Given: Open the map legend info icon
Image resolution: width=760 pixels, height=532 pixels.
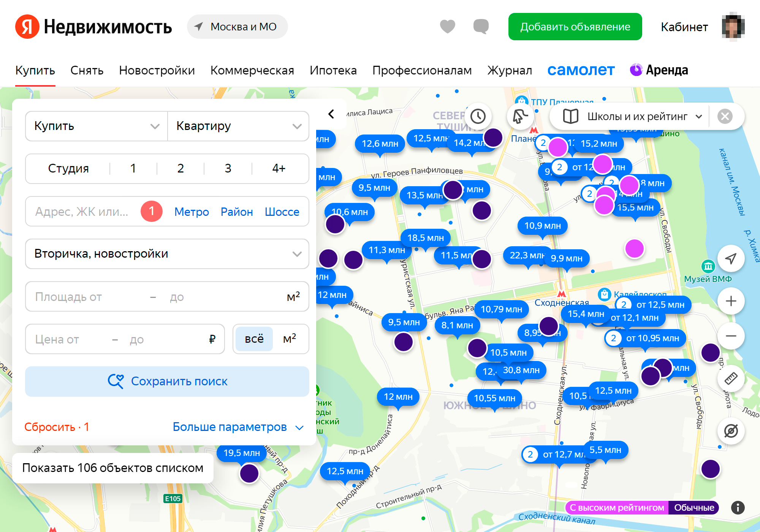Looking at the screenshot, I should click(738, 508).
